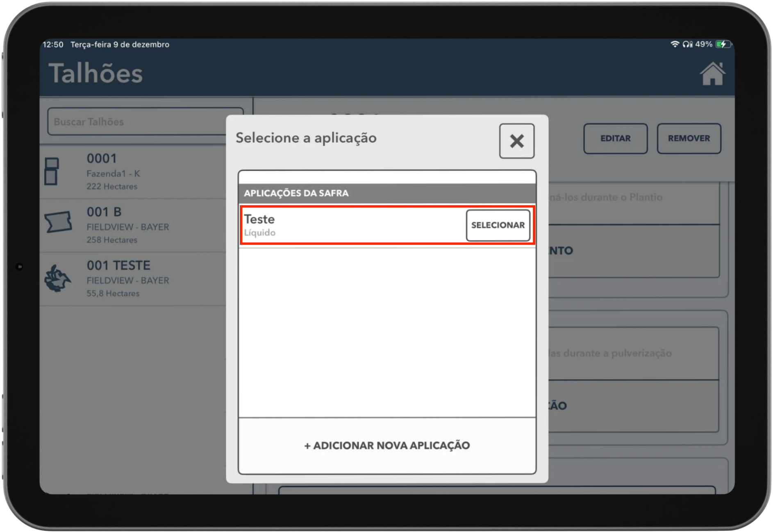This screenshot has height=532, width=773.
Task: Click the EDITAR button
Action: point(615,138)
